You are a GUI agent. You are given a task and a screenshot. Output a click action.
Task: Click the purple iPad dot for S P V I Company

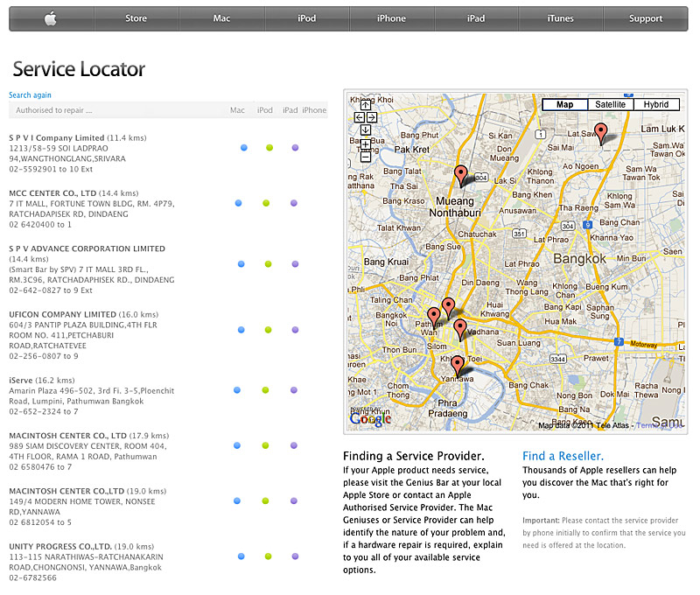tap(295, 148)
